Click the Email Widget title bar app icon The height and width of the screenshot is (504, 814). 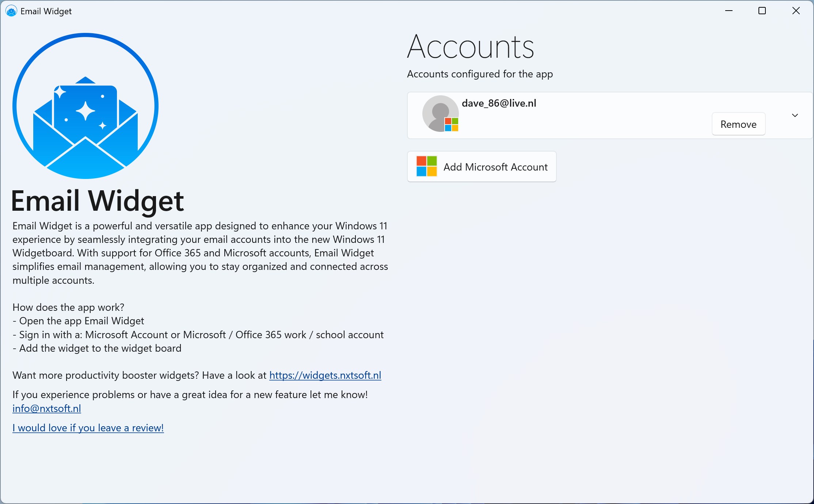pyautogui.click(x=11, y=11)
